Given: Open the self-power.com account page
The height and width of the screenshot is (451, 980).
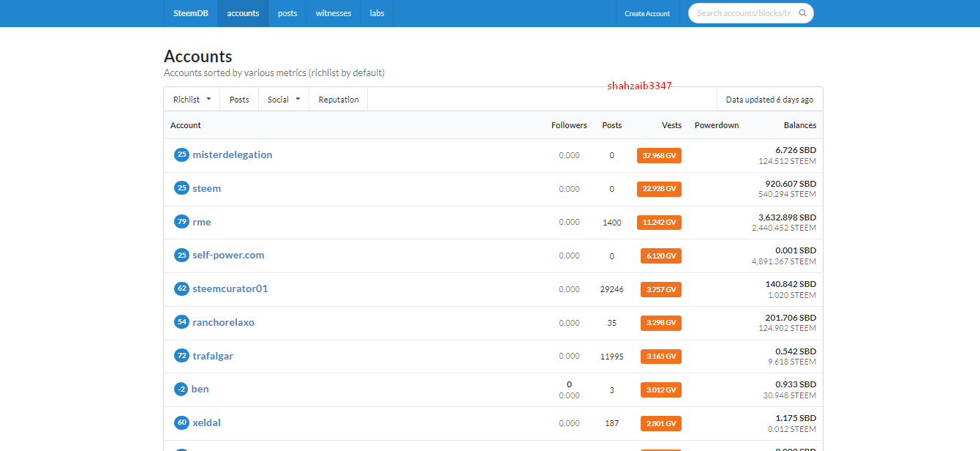Looking at the screenshot, I should 228,255.
